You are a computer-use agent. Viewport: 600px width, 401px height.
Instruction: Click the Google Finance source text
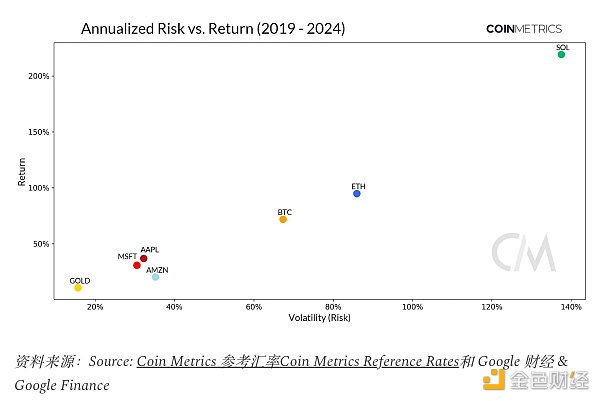[62, 385]
